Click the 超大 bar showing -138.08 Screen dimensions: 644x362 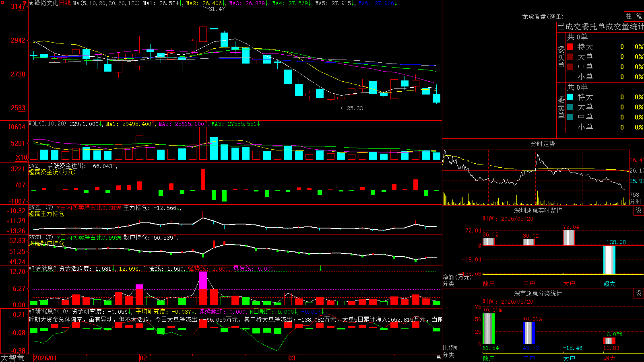click(609, 260)
